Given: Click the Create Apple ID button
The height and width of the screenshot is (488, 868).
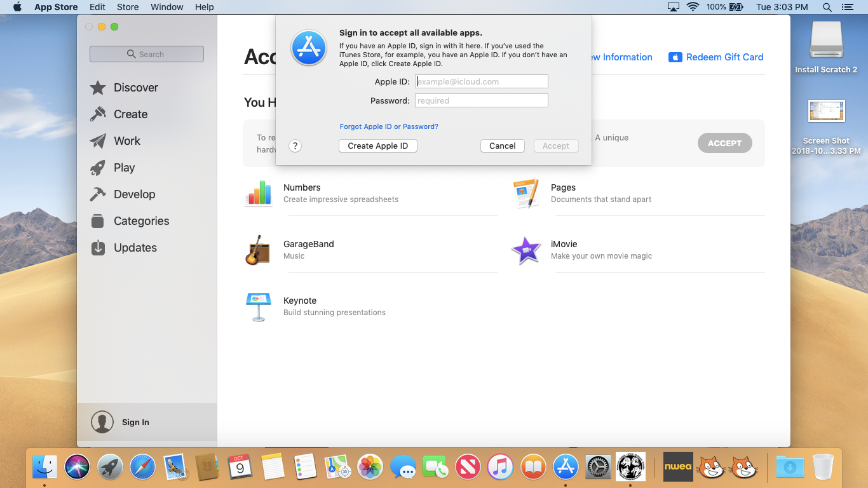Looking at the screenshot, I should (x=378, y=146).
